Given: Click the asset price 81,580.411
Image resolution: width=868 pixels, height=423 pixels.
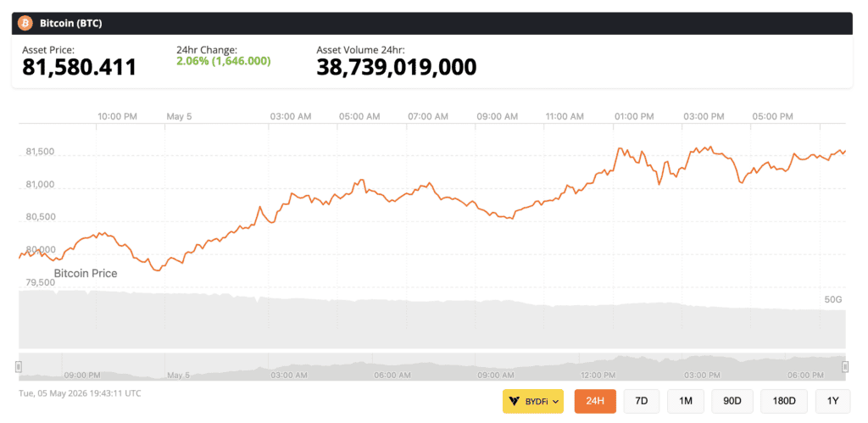Looking at the screenshot, I should [x=79, y=67].
